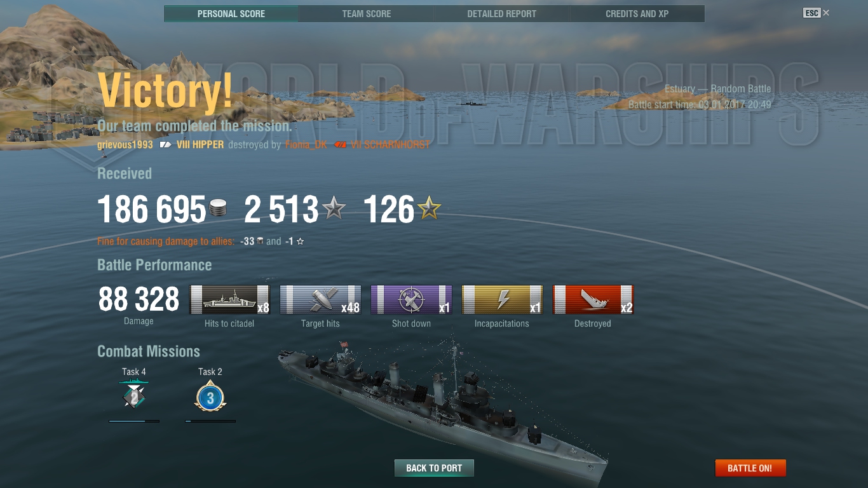Click the Shot down ribbon icon
Screen dimensions: 868x488
[x=411, y=299]
